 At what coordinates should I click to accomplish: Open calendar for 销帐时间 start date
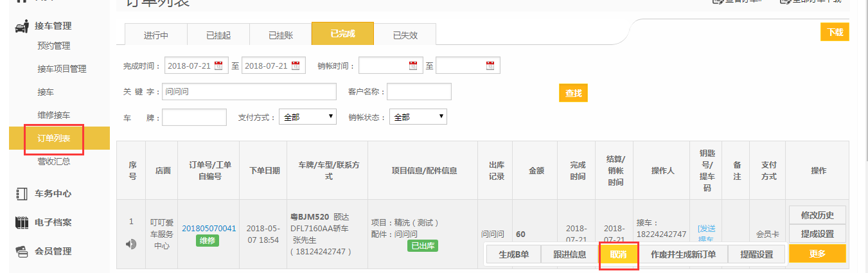(412, 66)
